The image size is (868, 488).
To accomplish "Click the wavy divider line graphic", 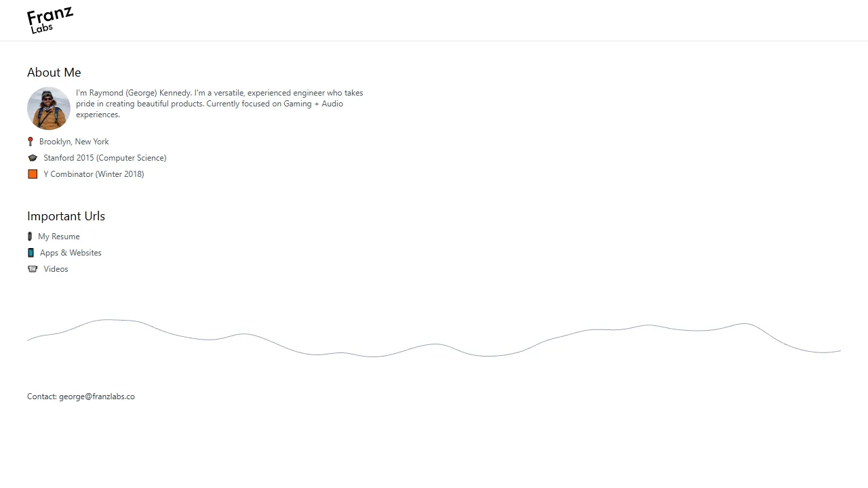I will tap(434, 337).
